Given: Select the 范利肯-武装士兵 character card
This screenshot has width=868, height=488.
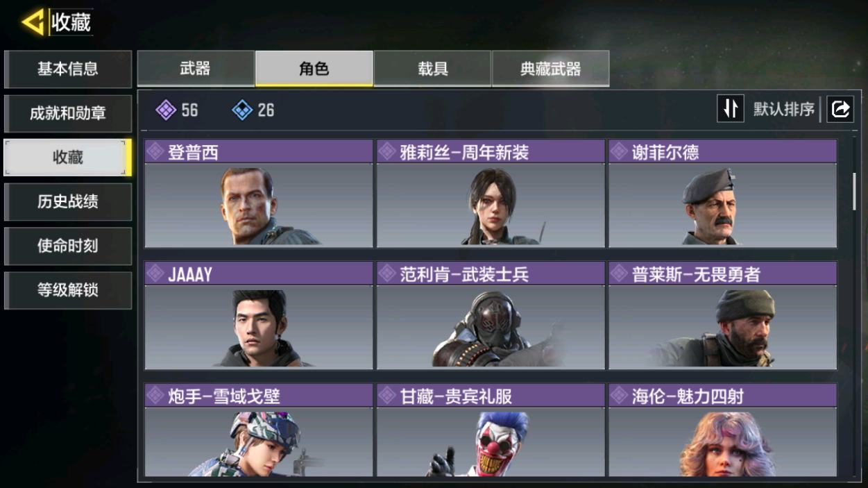Looking at the screenshot, I should (x=491, y=316).
